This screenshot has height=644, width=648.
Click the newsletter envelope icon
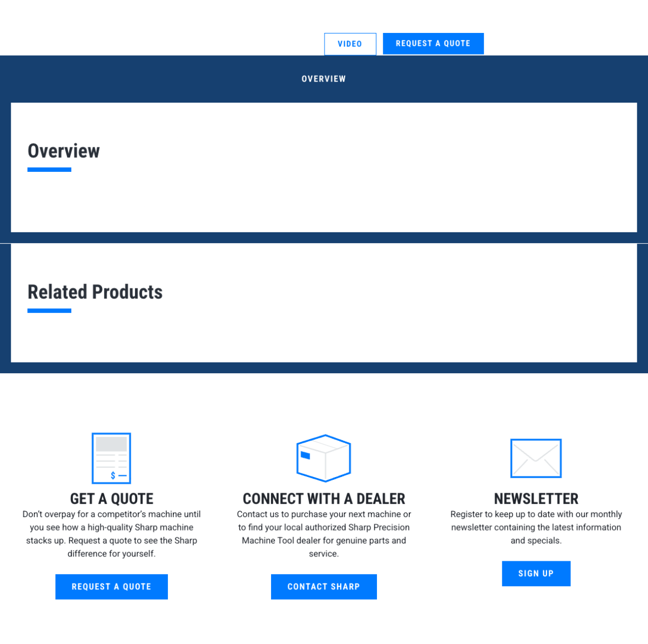pos(536,458)
